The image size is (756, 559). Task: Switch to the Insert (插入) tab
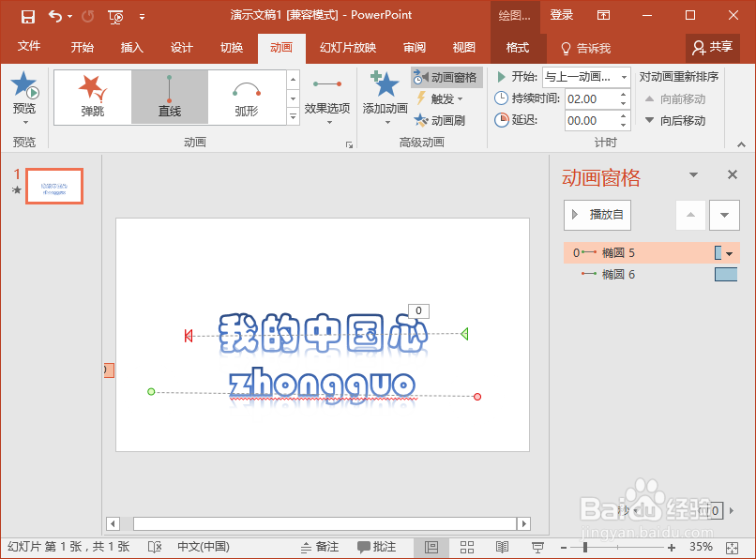coord(131,47)
